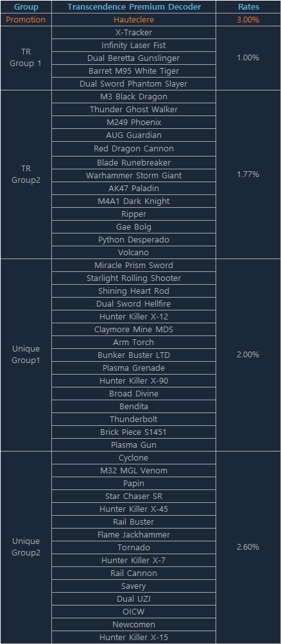Click the Infinity Laser Fist entry
Image resolution: width=281 pixels, height=644 pixels.
click(134, 45)
